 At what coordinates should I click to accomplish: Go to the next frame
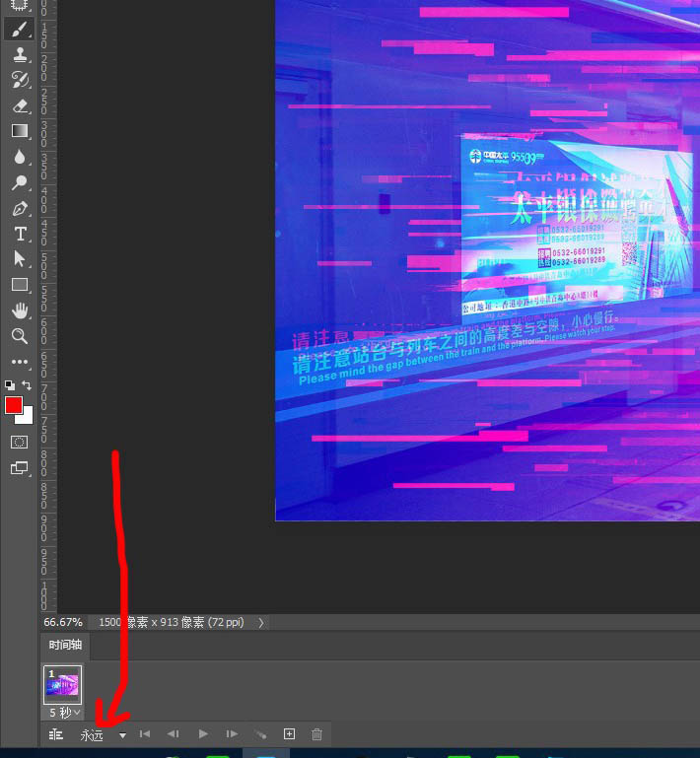click(232, 734)
